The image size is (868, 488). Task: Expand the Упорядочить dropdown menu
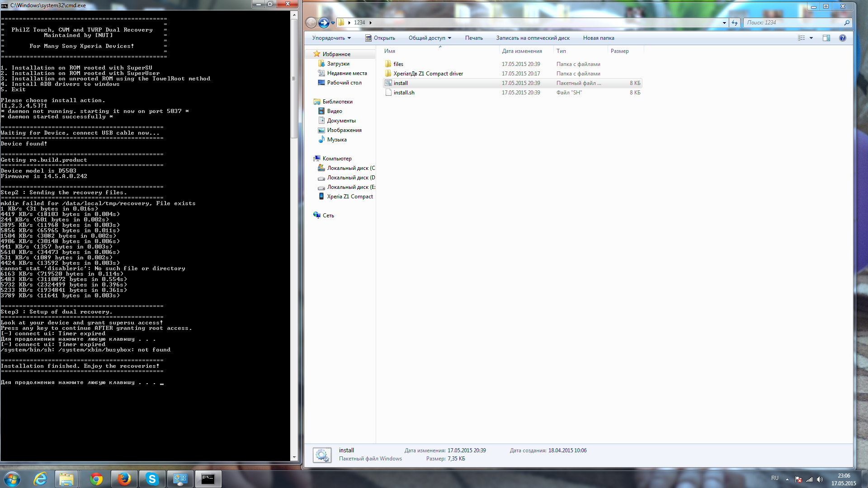331,38
